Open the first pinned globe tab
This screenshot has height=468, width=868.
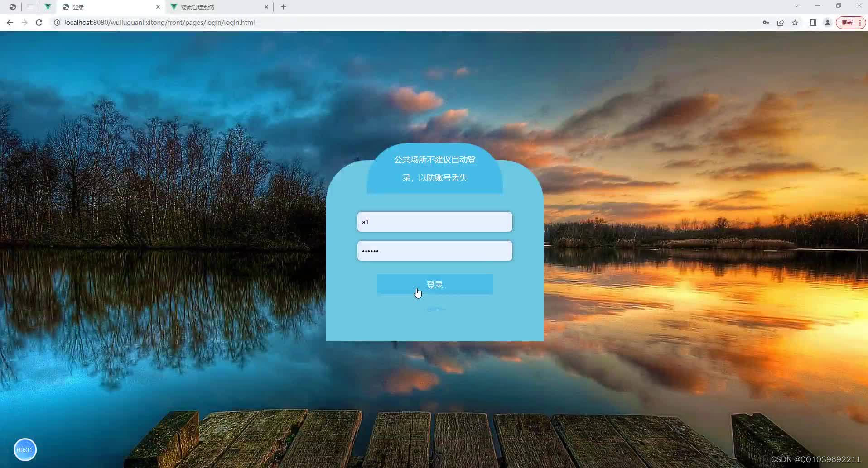tap(13, 7)
